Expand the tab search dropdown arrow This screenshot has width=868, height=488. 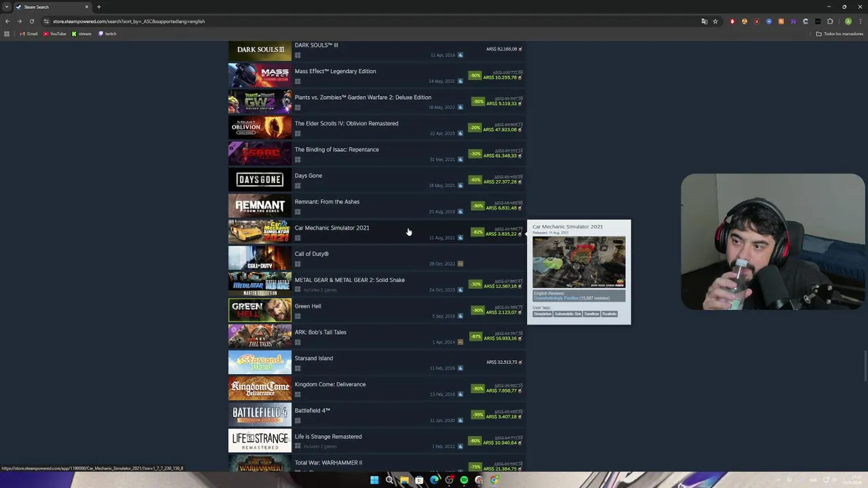pos(5,7)
